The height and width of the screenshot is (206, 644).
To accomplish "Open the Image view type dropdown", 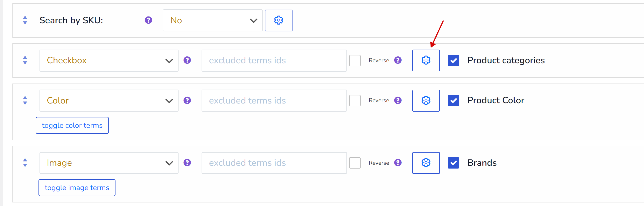I will [109, 163].
